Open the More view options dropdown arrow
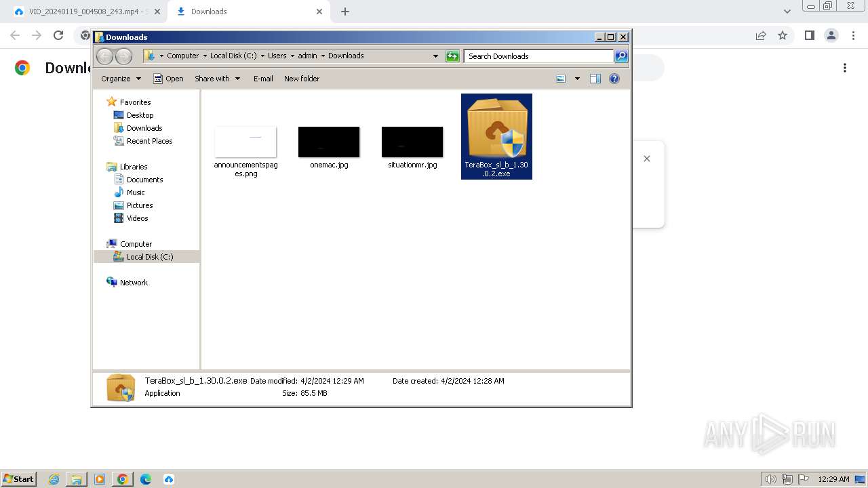 coord(577,79)
